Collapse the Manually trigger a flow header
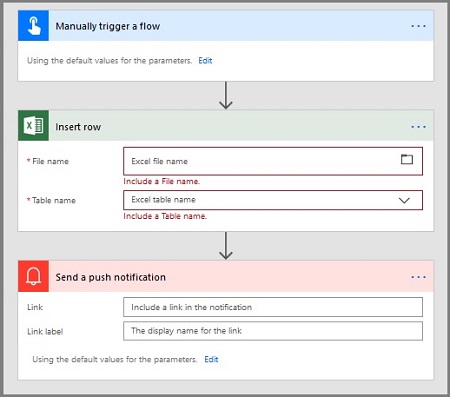The image size is (450, 397). coord(226,26)
